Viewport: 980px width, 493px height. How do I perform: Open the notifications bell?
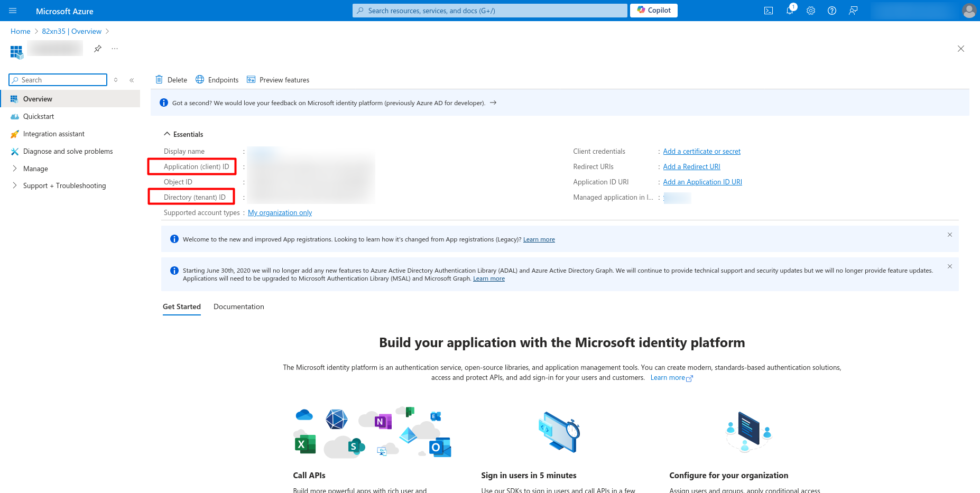[x=790, y=11]
